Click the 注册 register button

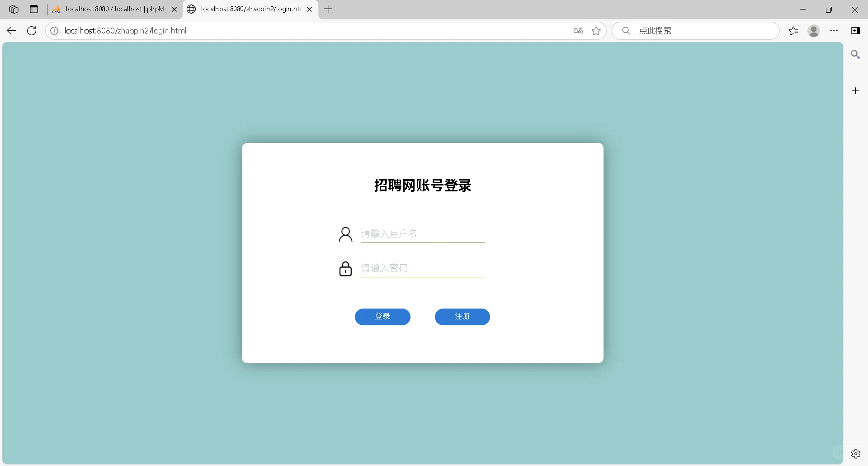[462, 317]
